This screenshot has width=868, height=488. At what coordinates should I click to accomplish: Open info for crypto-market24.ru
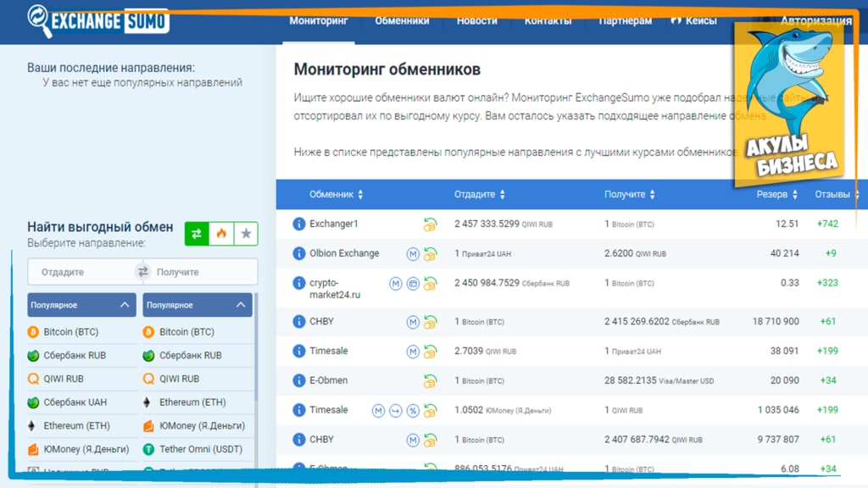[x=299, y=283]
